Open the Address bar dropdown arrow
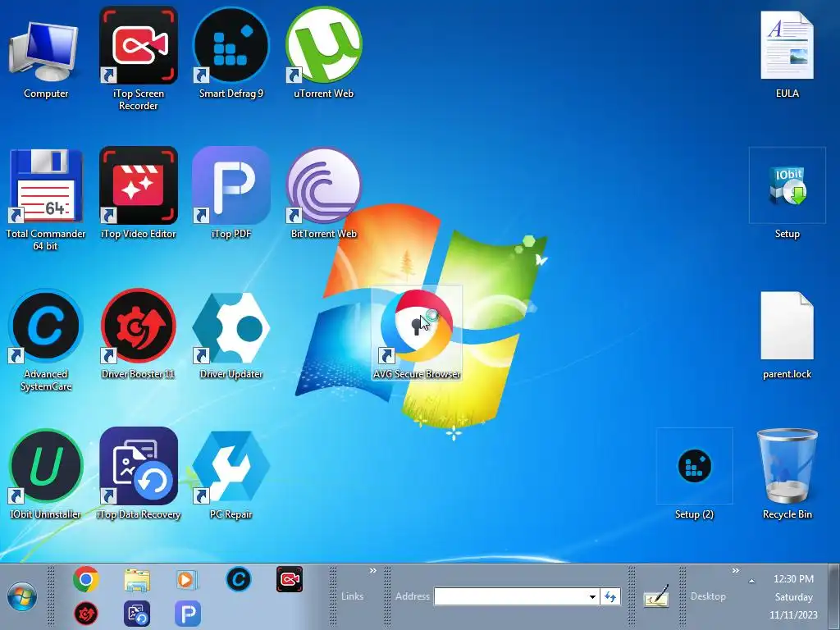The width and height of the screenshot is (840, 630). 592,596
